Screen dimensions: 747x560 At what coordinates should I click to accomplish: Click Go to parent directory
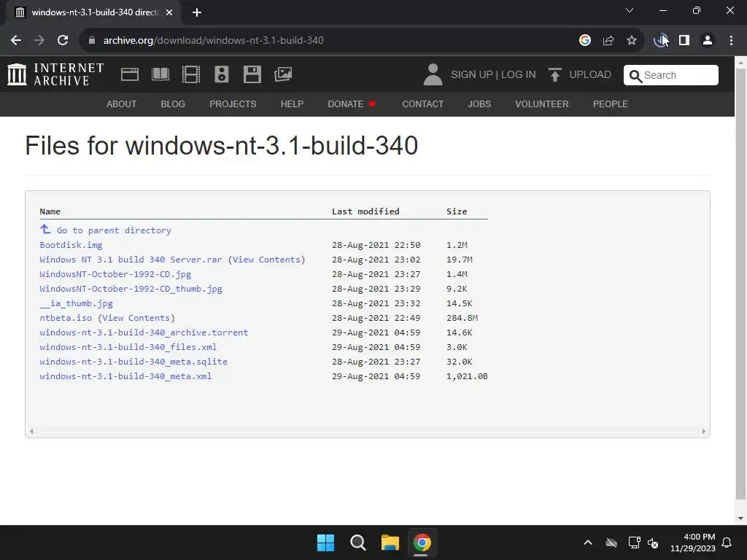[114, 230]
